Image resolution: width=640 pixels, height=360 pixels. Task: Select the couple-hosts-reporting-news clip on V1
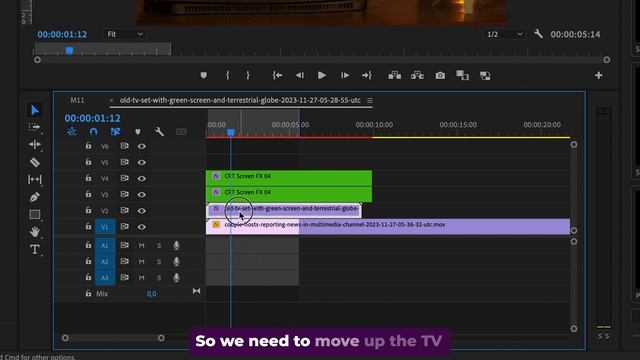click(x=388, y=227)
